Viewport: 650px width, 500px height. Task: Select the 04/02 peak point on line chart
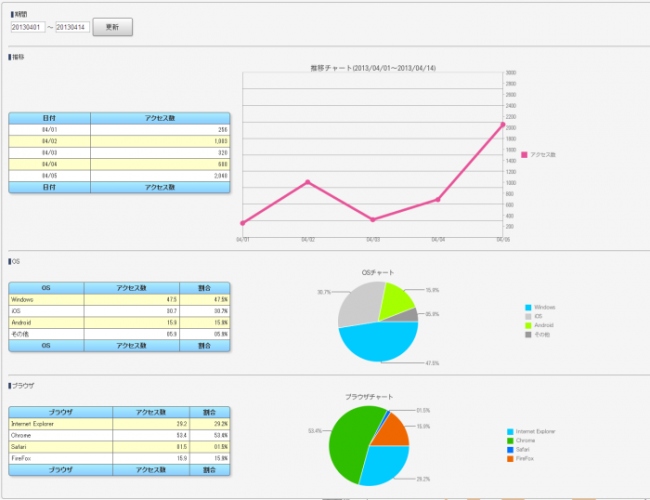pyautogui.click(x=308, y=182)
